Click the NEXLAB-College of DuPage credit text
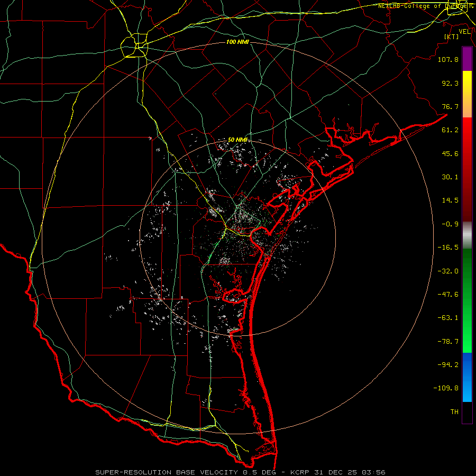476x476 pixels. click(425, 6)
